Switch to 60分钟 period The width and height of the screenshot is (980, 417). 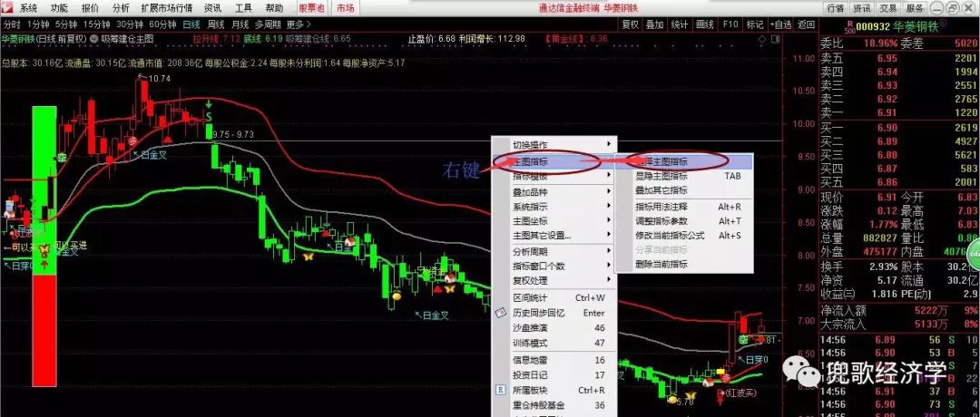(x=163, y=24)
